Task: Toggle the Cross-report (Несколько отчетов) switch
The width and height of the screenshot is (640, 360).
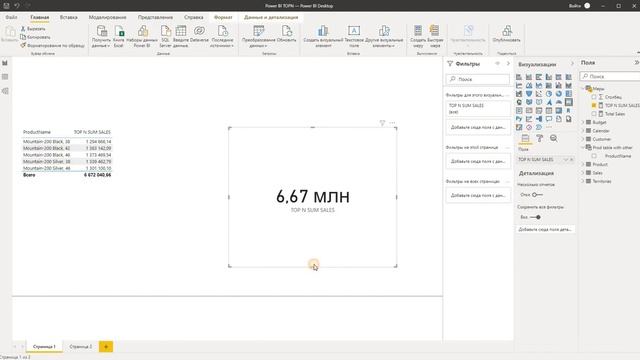Action: coord(537,195)
